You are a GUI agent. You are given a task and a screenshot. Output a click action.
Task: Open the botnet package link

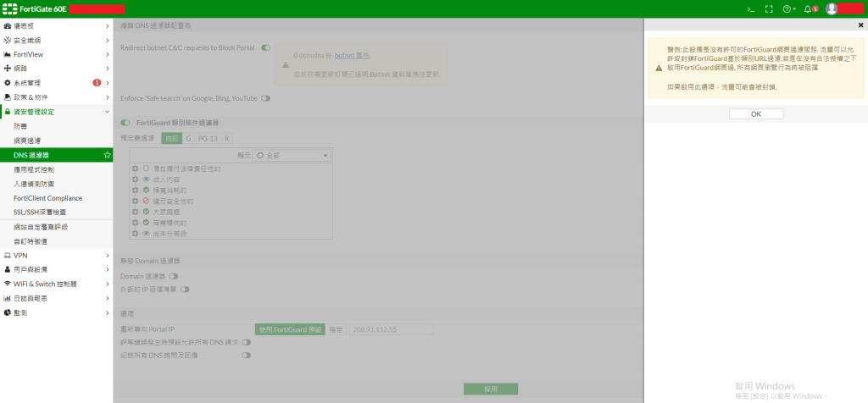[x=352, y=56]
